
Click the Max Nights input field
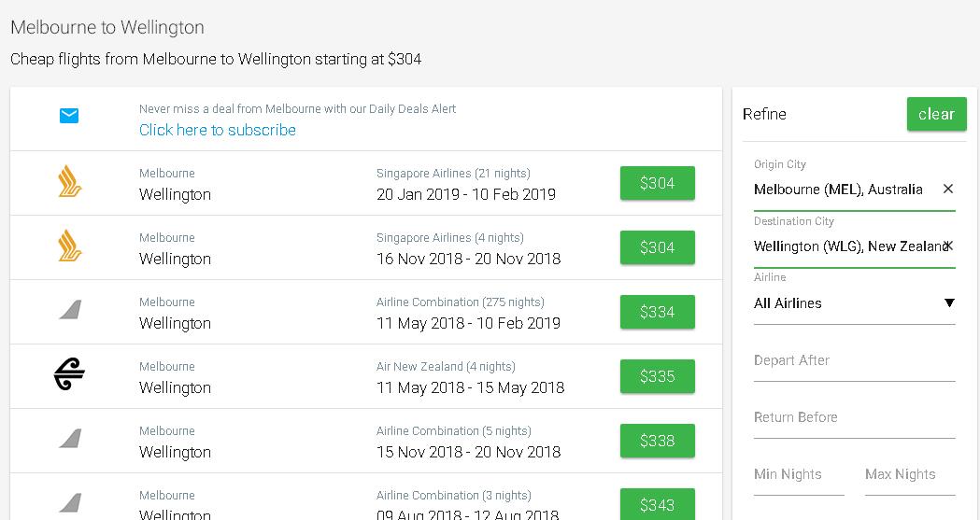[910, 474]
